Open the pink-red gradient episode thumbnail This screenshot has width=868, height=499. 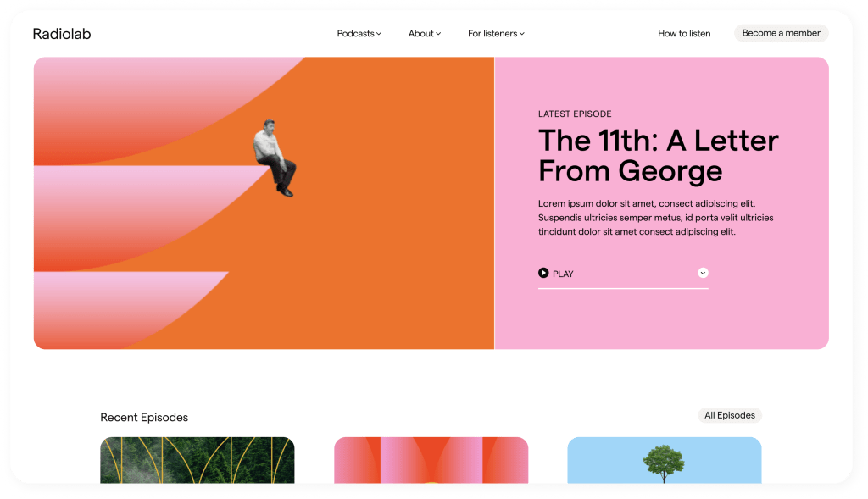pos(431,460)
